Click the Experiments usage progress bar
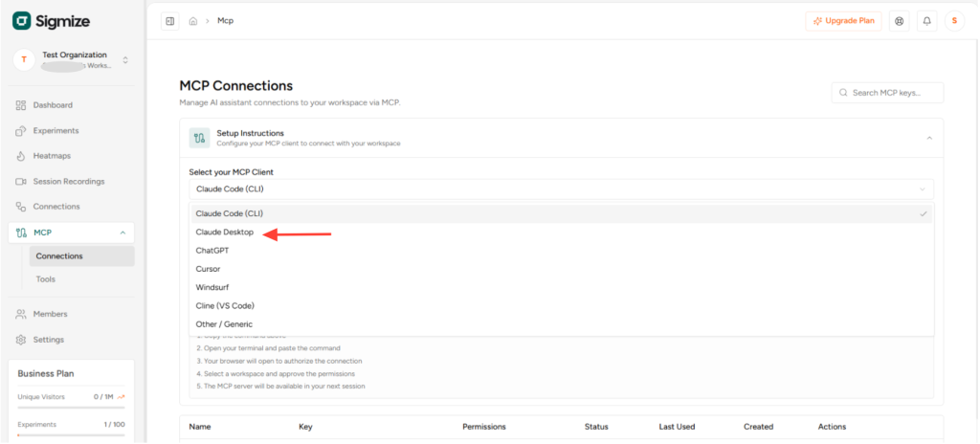This screenshot has height=444, width=980. tap(71, 434)
